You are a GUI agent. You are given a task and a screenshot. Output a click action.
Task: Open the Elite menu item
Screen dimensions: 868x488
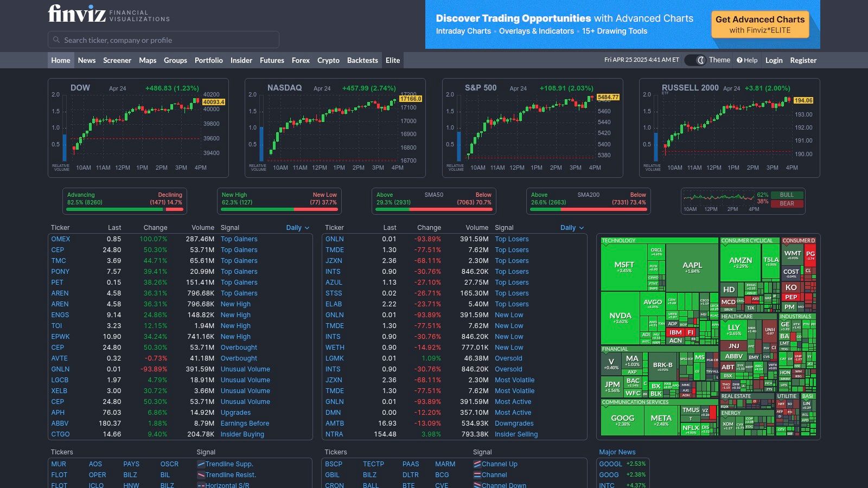coord(393,60)
